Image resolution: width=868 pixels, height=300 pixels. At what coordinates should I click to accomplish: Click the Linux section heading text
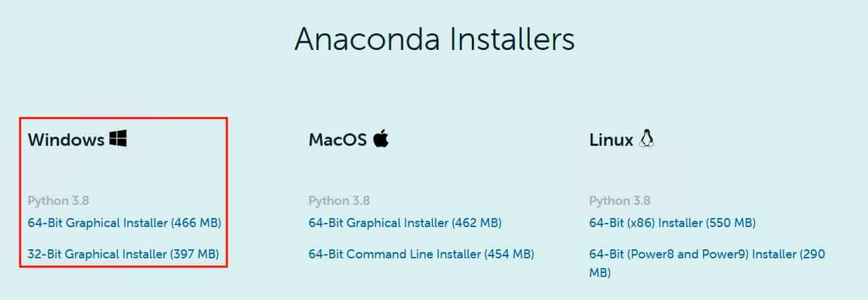click(611, 140)
